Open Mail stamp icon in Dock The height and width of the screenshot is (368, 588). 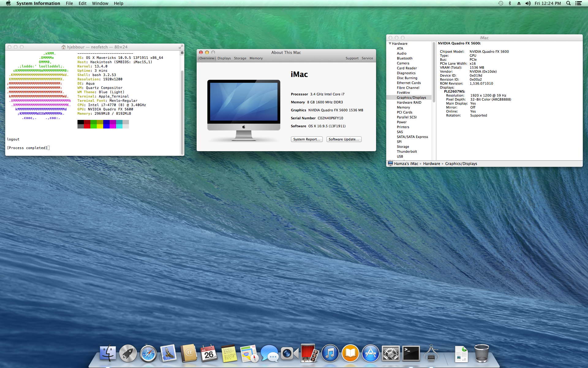click(x=168, y=353)
